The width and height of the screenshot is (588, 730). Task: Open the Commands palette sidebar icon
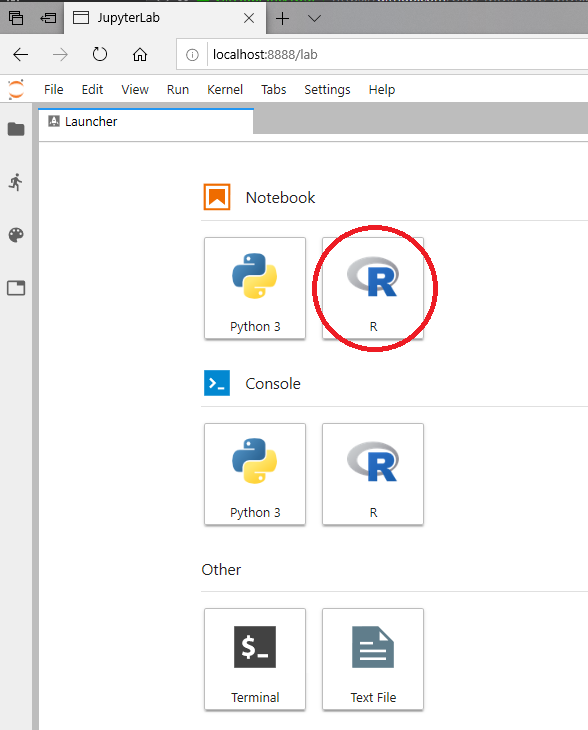pyautogui.click(x=16, y=235)
